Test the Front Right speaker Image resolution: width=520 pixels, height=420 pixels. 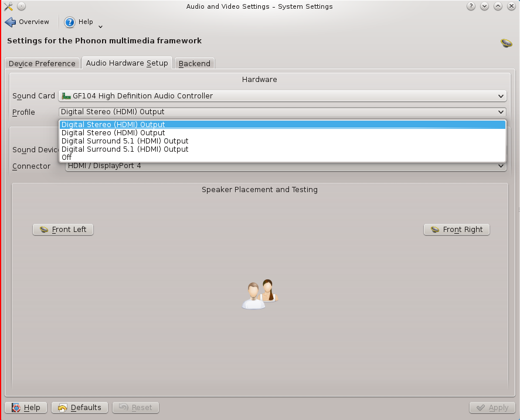[x=457, y=230]
